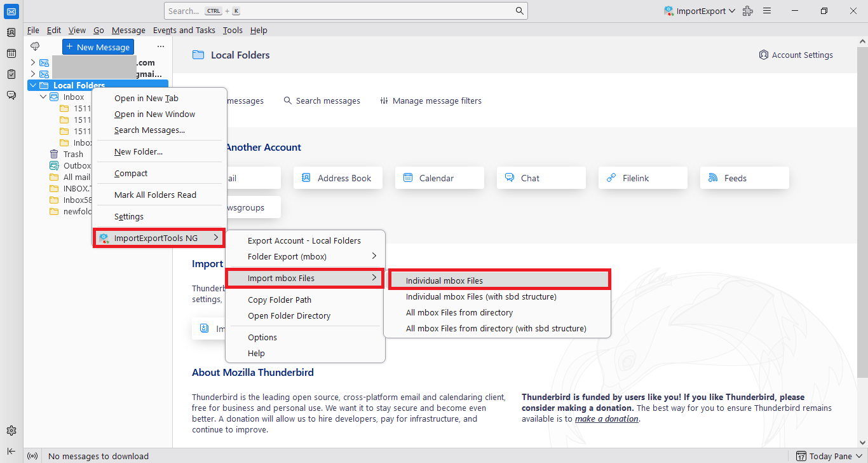The height and width of the screenshot is (463, 868).
Task: Open the hamburger application menu
Action: point(767,11)
